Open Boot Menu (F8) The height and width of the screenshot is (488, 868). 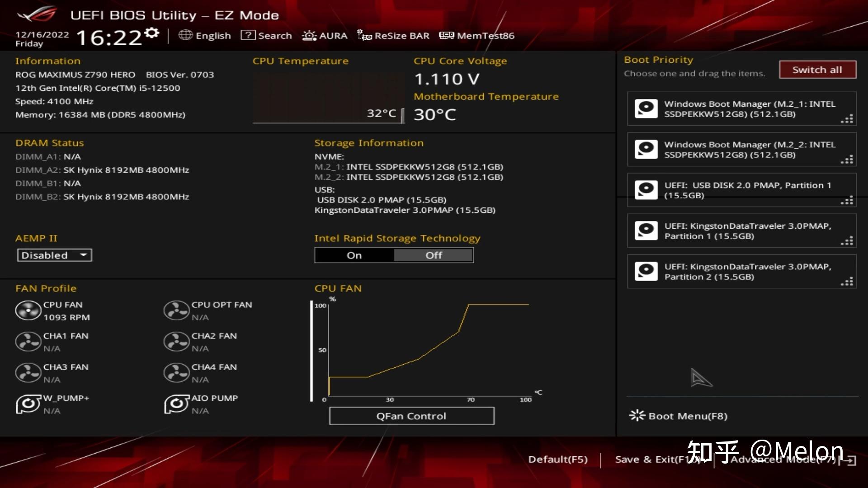coord(679,416)
